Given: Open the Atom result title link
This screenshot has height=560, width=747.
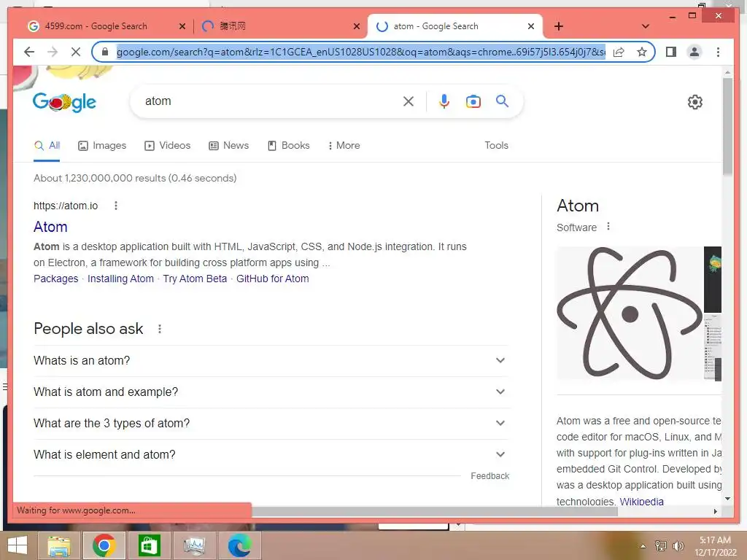Looking at the screenshot, I should (50, 227).
